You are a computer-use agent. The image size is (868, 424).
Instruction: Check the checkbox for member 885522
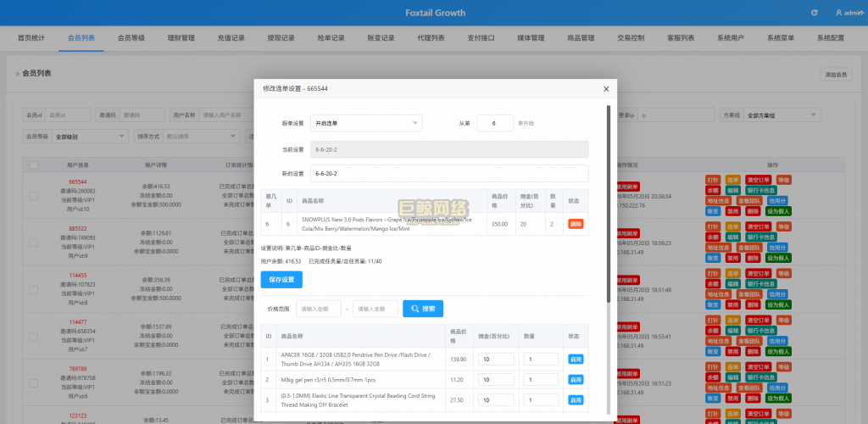coord(34,243)
